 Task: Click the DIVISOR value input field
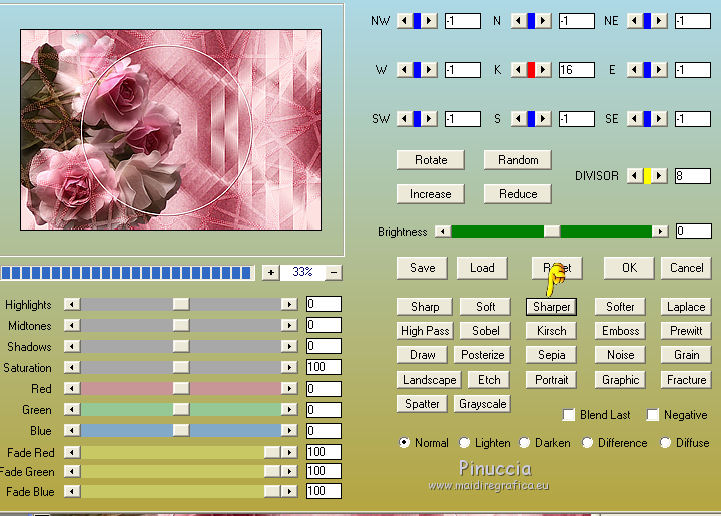(x=692, y=176)
